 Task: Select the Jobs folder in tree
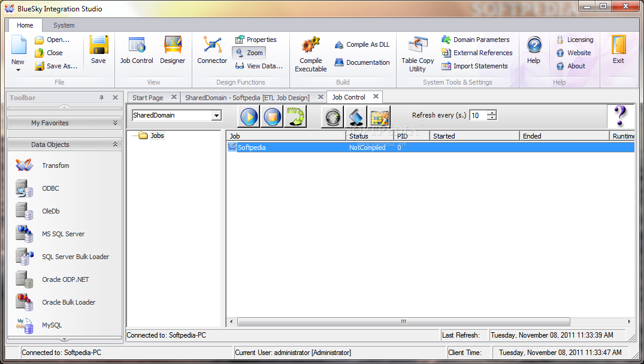click(x=152, y=136)
